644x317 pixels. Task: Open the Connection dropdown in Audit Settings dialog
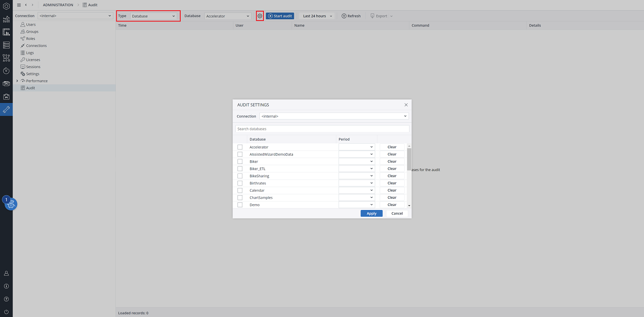point(334,116)
